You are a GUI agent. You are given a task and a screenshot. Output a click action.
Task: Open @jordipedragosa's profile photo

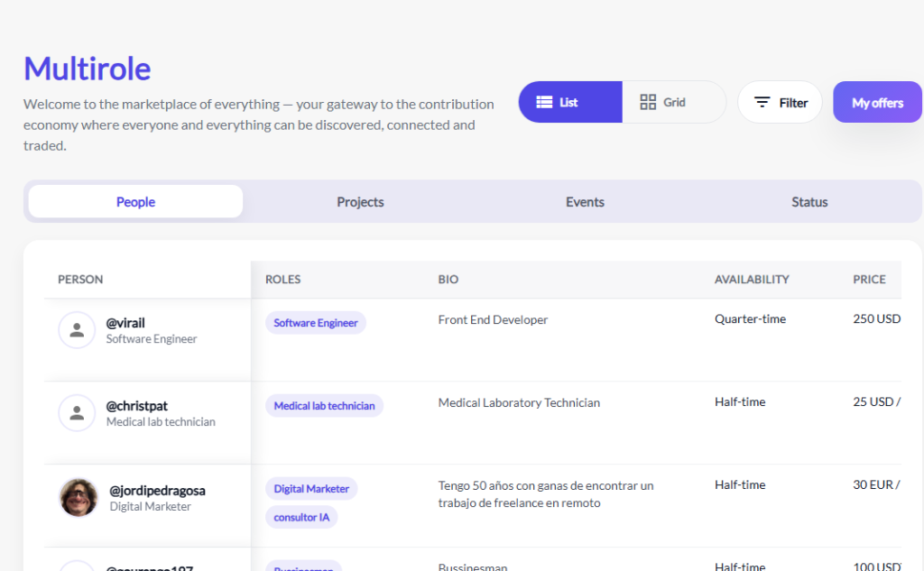[79, 497]
